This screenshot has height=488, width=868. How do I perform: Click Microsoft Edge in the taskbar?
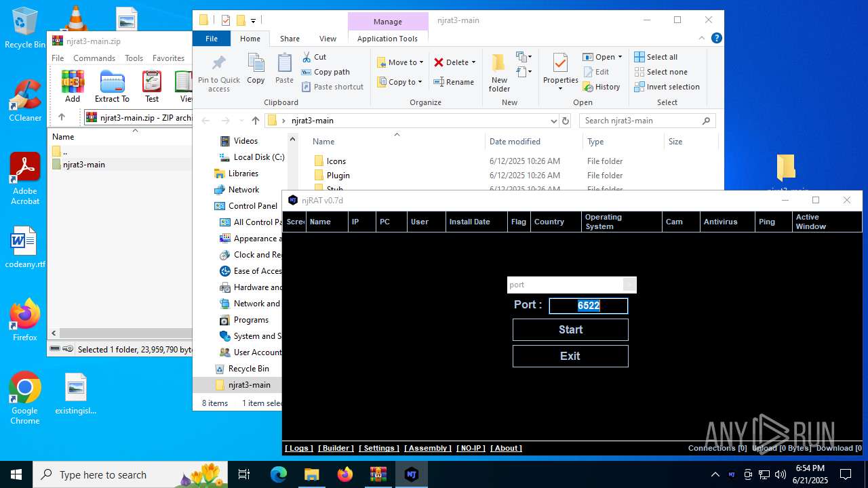(279, 474)
